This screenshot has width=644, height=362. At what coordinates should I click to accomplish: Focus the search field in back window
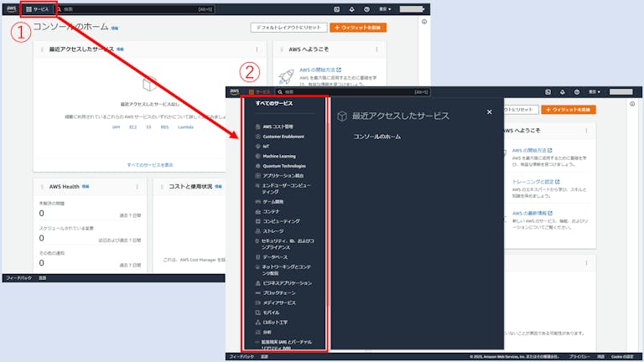click(135, 9)
